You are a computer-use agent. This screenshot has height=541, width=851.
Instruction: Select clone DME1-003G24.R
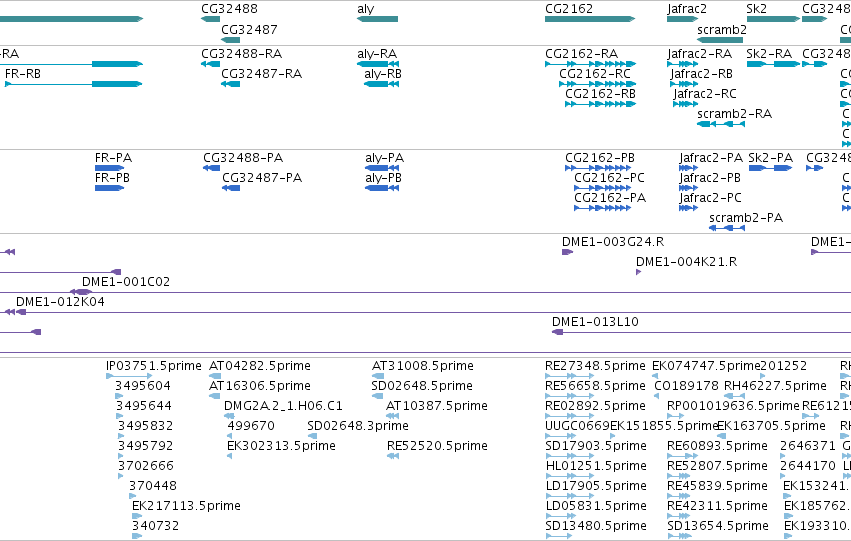pyautogui.click(x=567, y=252)
